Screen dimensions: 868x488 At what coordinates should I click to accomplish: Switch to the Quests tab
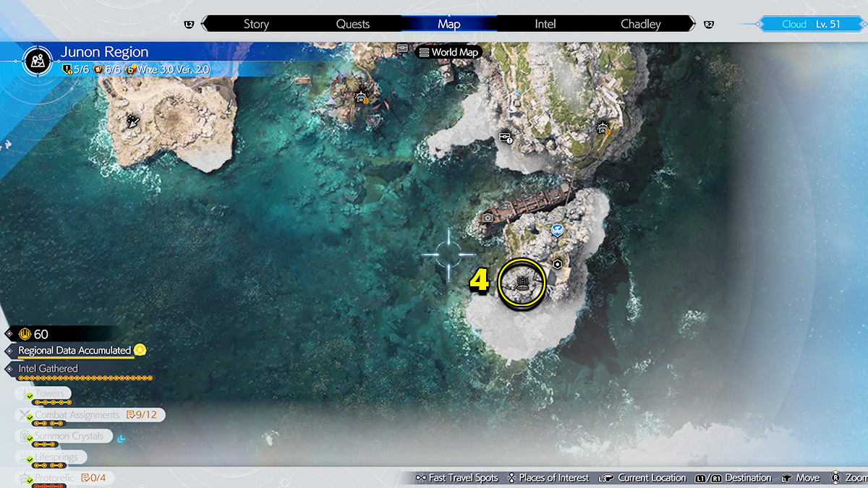point(353,24)
